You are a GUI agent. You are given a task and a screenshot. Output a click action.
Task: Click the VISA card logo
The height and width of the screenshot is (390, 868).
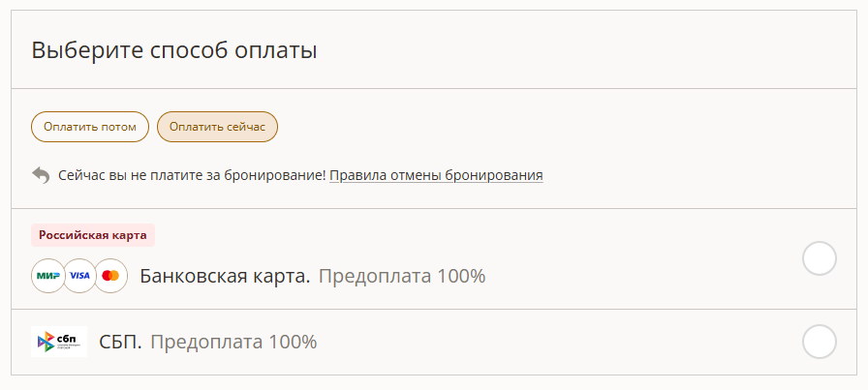79,276
